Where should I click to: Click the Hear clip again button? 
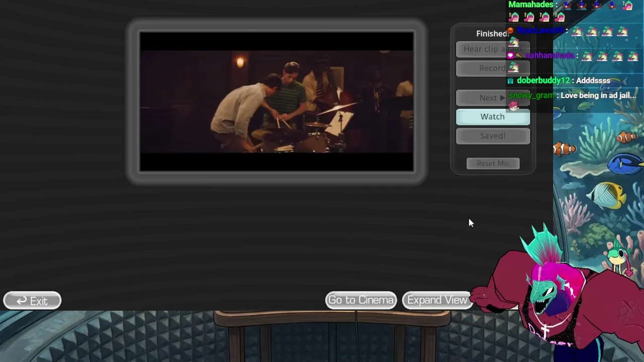click(x=493, y=49)
